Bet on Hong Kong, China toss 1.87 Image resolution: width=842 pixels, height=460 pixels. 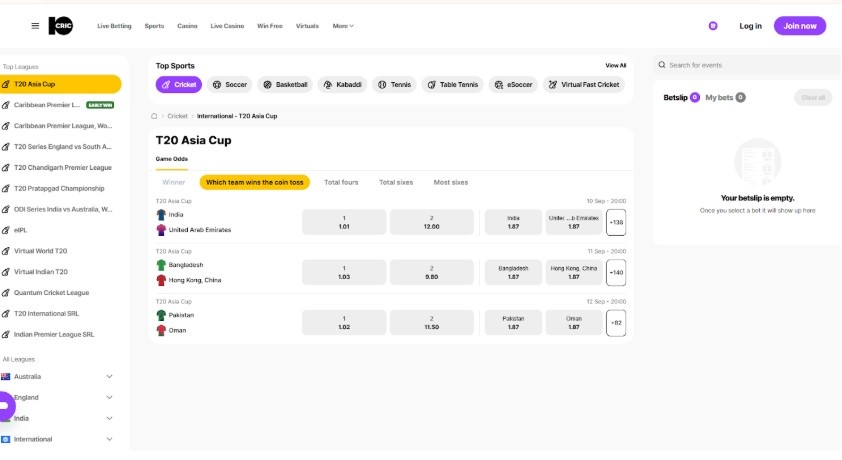[574, 273]
